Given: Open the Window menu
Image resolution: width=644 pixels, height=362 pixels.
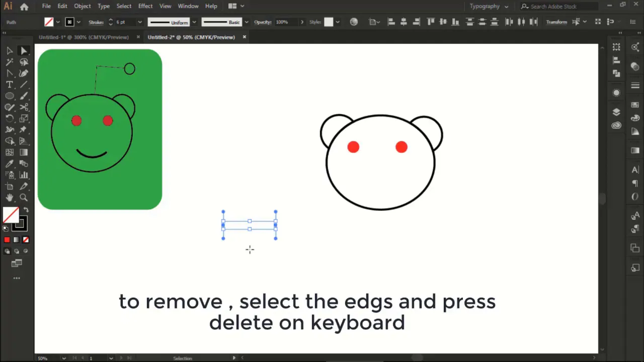Looking at the screenshot, I should 188,6.
